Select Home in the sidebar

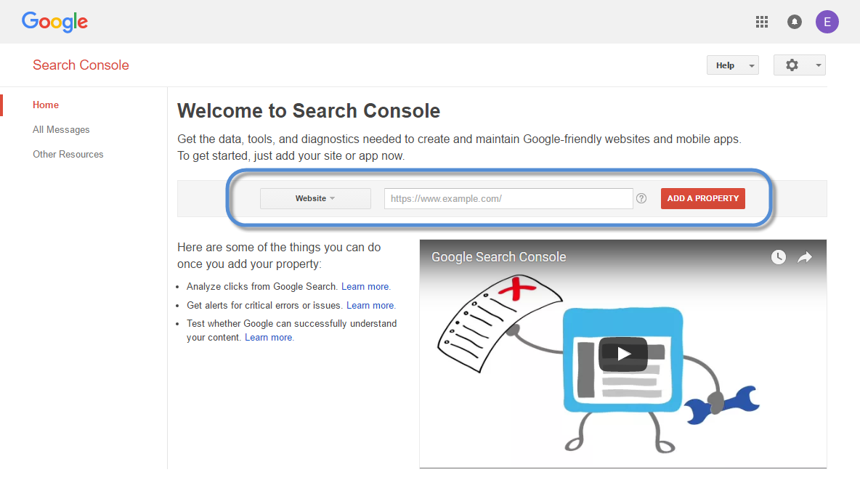point(46,105)
